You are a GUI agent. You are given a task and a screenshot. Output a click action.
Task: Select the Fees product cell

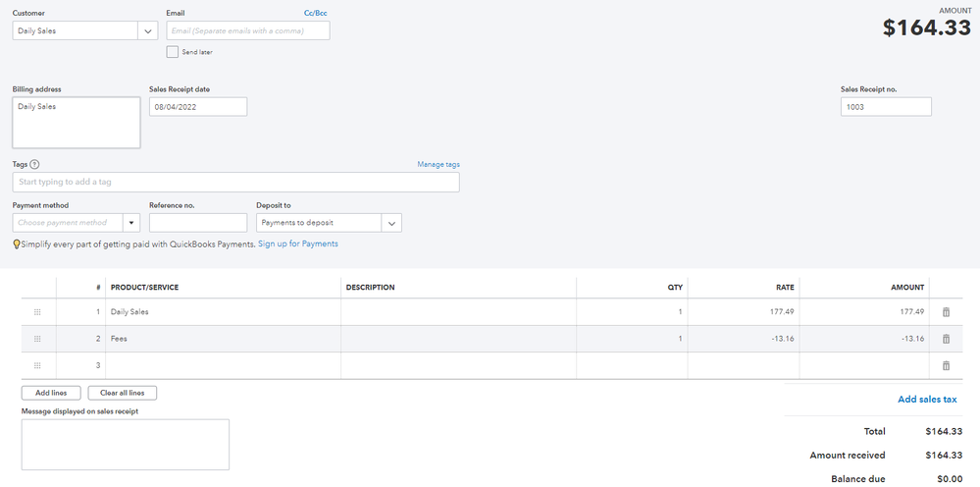coord(223,339)
